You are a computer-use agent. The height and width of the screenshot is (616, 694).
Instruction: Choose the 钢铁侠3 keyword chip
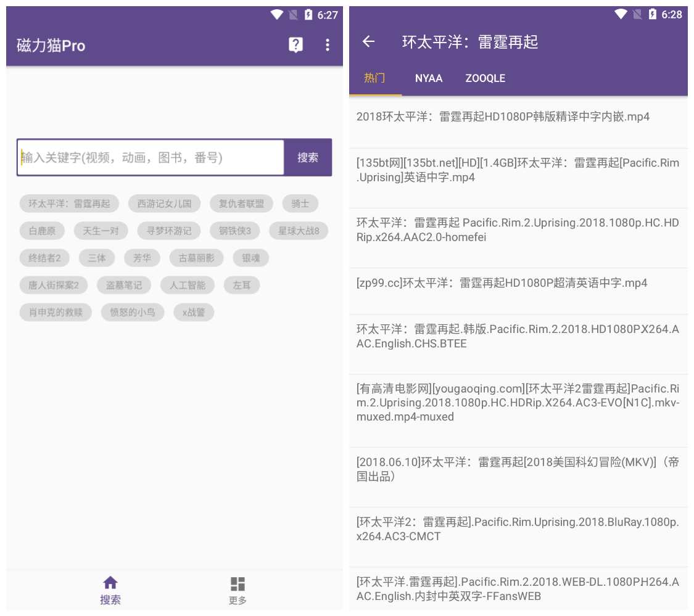tap(234, 231)
